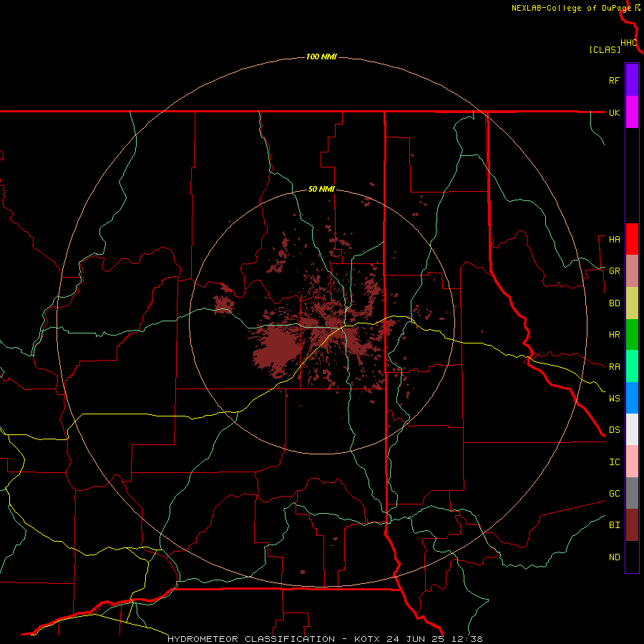Click the 'KOTX' radar site identifier
644x644 pixels.
click(x=367, y=639)
